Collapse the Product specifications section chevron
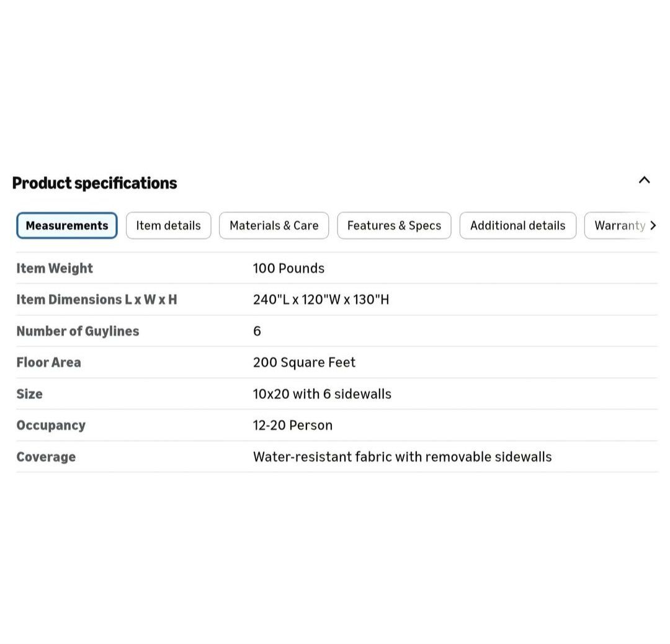670x644 pixels. click(x=644, y=181)
